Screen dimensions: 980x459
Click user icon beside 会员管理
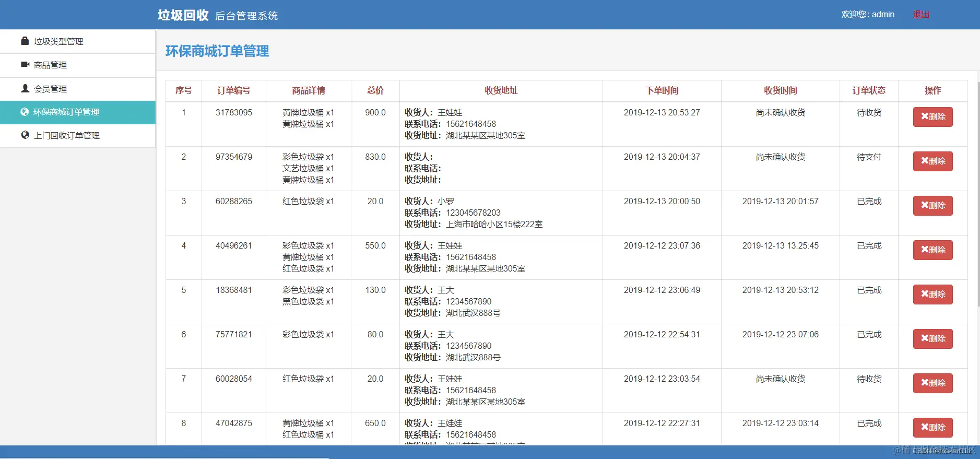25,88
